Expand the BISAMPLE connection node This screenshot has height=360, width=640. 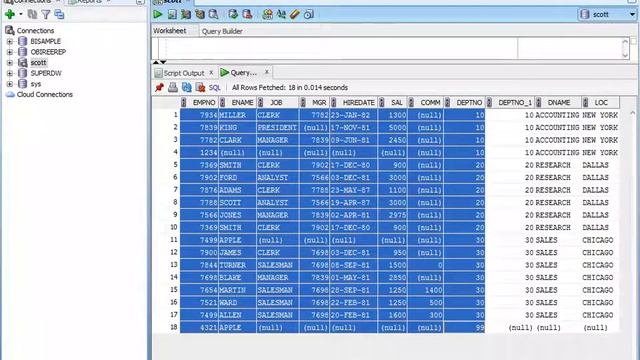pos(10,41)
